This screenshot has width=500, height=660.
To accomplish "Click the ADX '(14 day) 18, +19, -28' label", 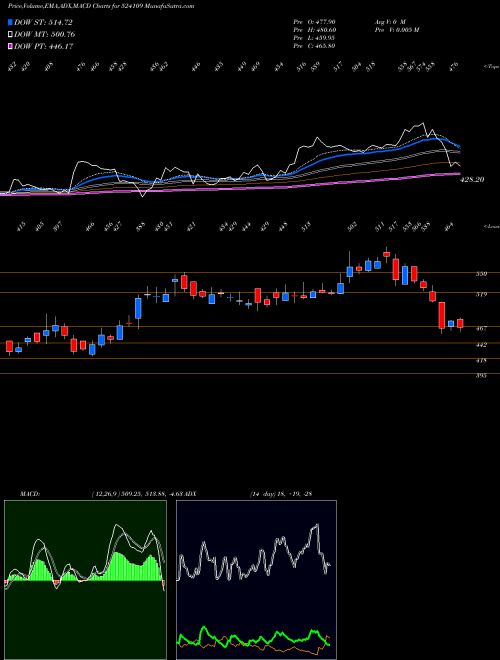I will (x=280, y=494).
